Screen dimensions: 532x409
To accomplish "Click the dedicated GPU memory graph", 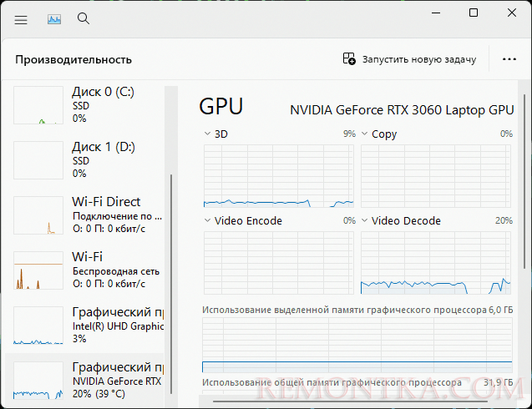I will (357, 345).
